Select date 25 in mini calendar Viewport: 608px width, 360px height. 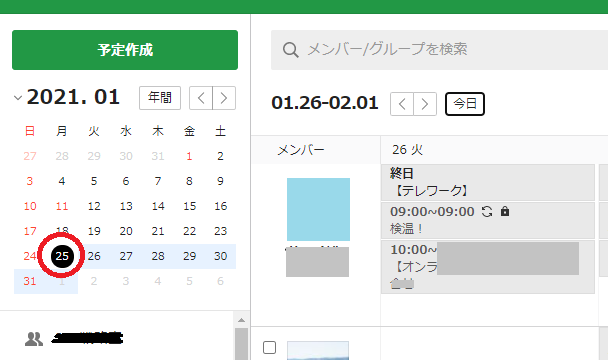coord(62,256)
